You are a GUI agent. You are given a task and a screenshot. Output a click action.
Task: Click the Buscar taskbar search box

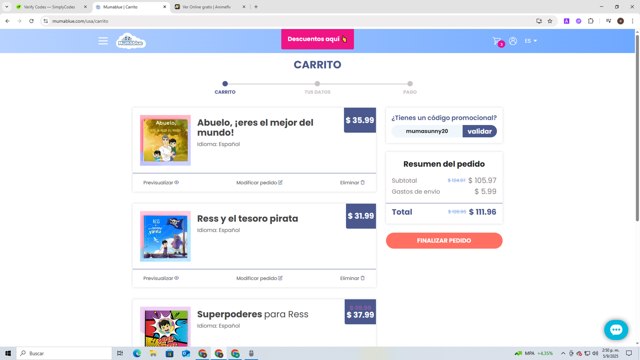click(64, 353)
